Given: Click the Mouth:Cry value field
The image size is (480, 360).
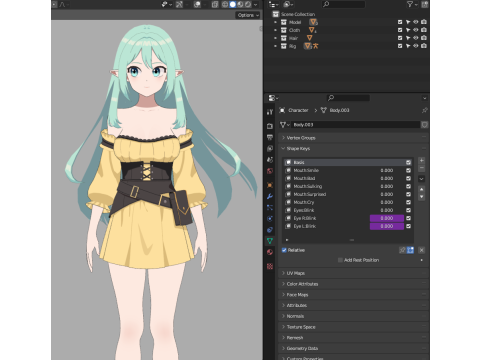Looking at the screenshot, I should (x=387, y=202).
